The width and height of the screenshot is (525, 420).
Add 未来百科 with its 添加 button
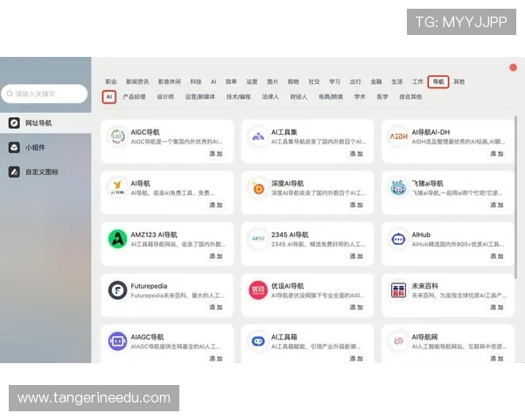click(x=497, y=307)
